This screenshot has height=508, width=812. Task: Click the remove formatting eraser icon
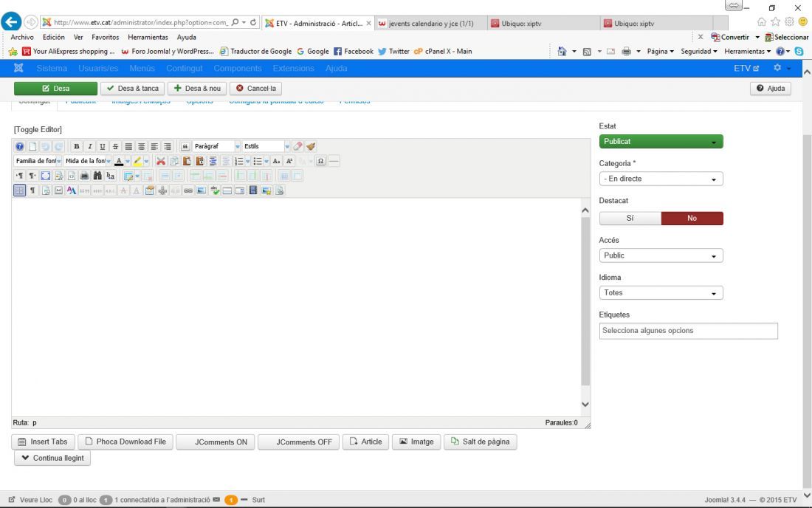[297, 146]
